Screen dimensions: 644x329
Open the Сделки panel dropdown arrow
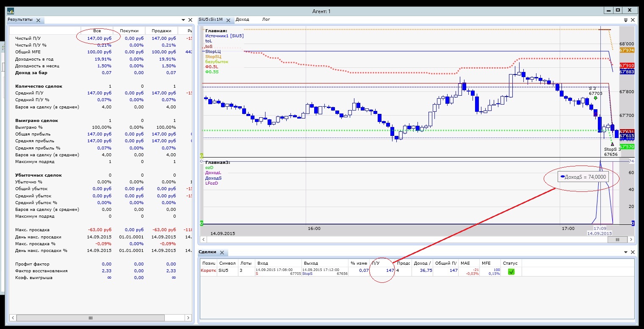tap(626, 252)
